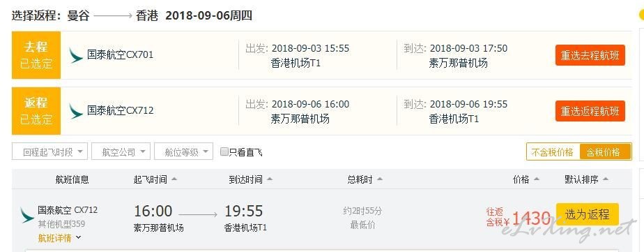Expand 航班详情 for CX712
Viewport: 644px width, 252px height.
pos(59,237)
